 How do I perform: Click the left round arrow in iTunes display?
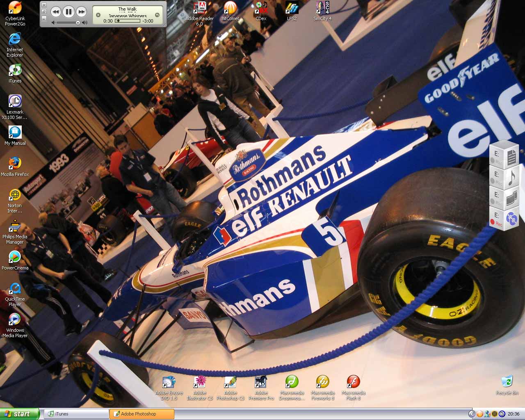(98, 15)
